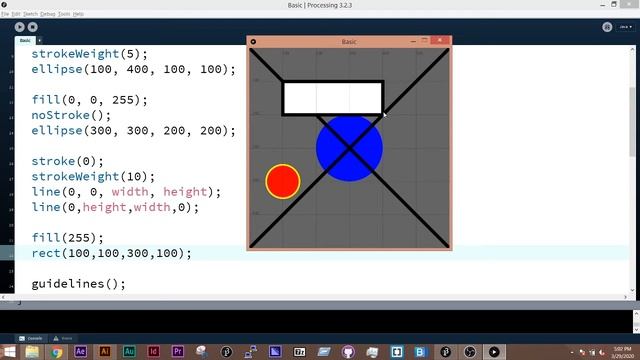640x360 pixels.
Task: Open the File menu
Action: click(5, 14)
